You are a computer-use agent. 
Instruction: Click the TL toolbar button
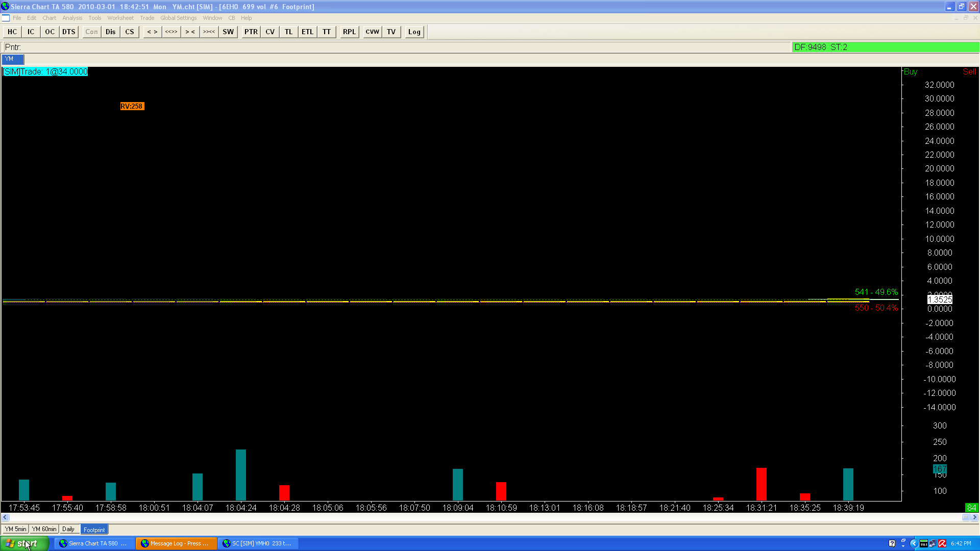[288, 32]
